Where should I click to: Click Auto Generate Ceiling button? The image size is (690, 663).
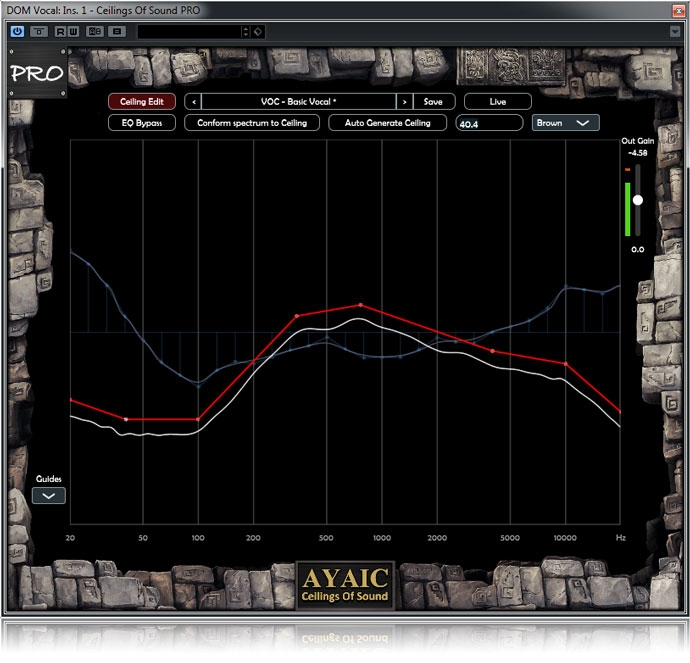click(x=387, y=123)
